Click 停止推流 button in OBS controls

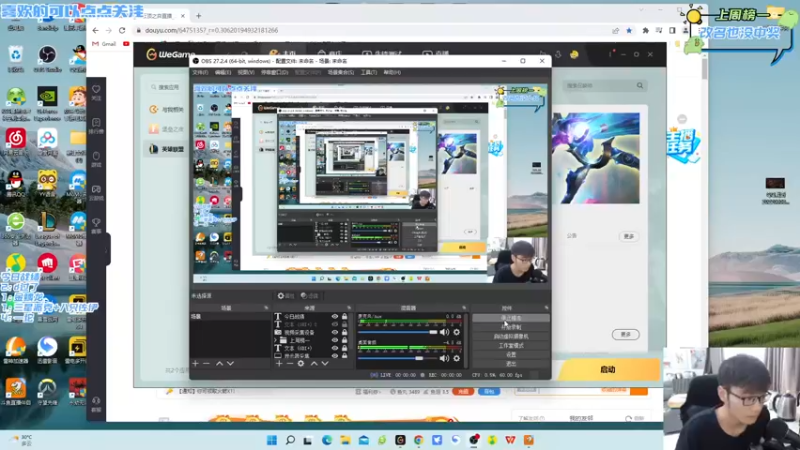pos(511,318)
